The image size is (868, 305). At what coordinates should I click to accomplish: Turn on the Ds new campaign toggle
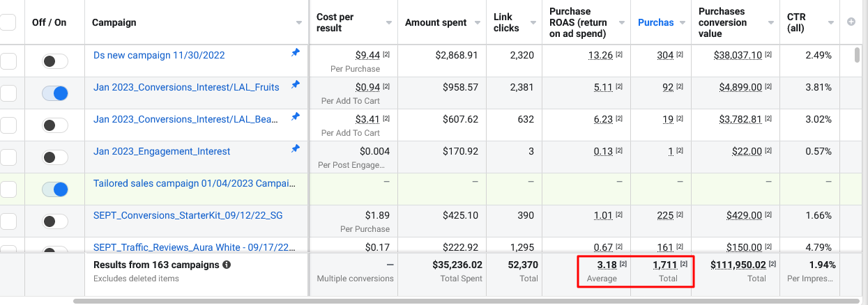tap(55, 61)
